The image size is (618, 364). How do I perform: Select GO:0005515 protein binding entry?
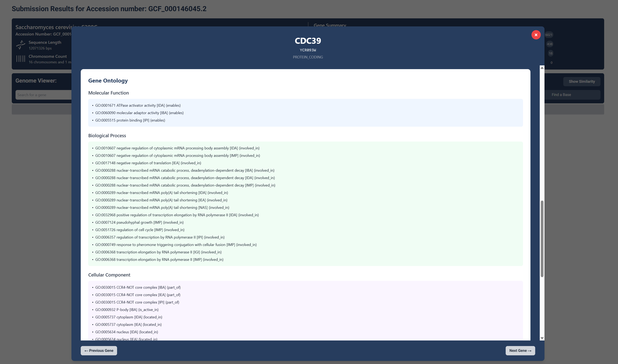130,120
